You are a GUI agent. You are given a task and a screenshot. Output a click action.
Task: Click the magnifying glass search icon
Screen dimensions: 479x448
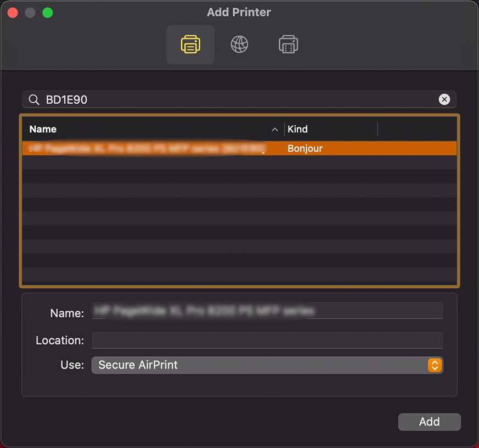(x=34, y=99)
